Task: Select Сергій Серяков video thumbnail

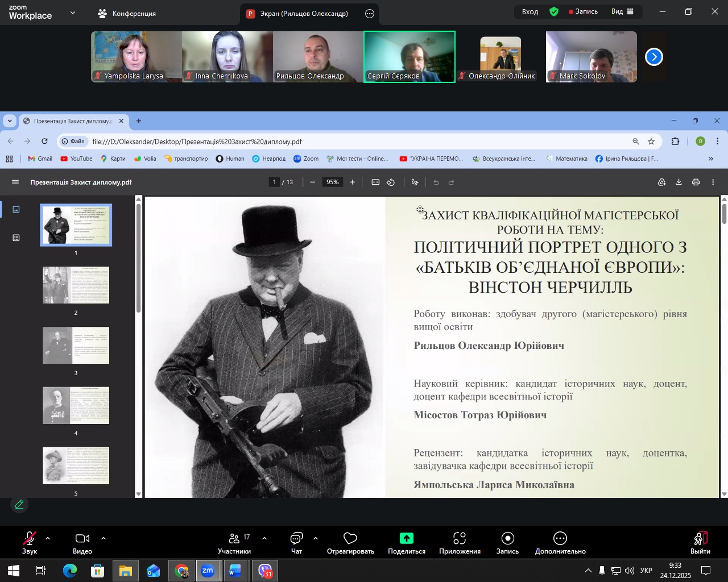Action: (409, 57)
